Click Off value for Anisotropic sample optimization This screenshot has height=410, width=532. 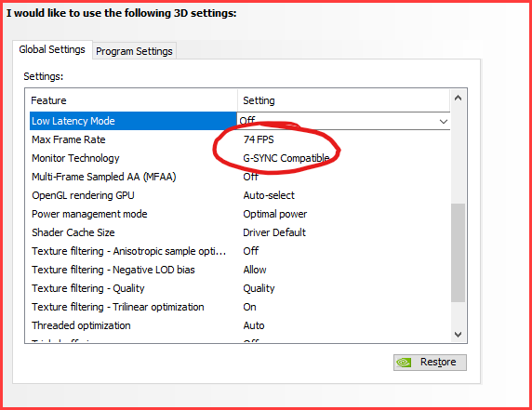[251, 251]
